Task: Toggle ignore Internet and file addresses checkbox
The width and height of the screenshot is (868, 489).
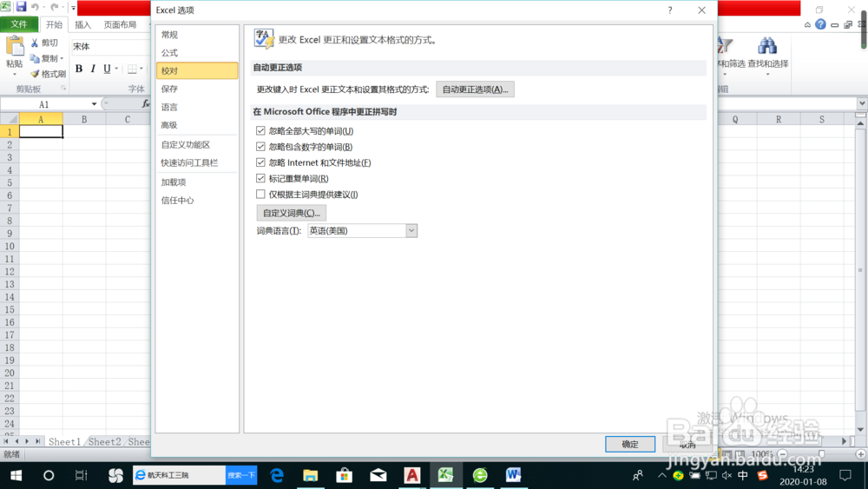Action: 260,162
